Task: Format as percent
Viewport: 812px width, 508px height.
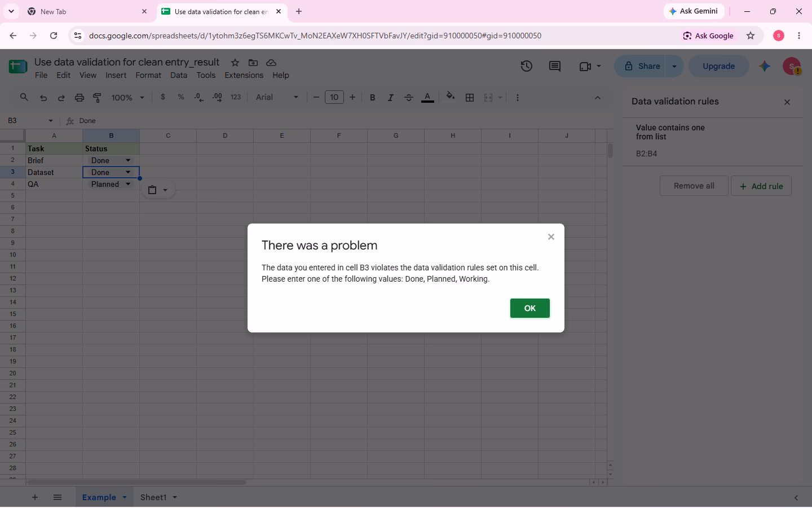Action: tap(181, 97)
